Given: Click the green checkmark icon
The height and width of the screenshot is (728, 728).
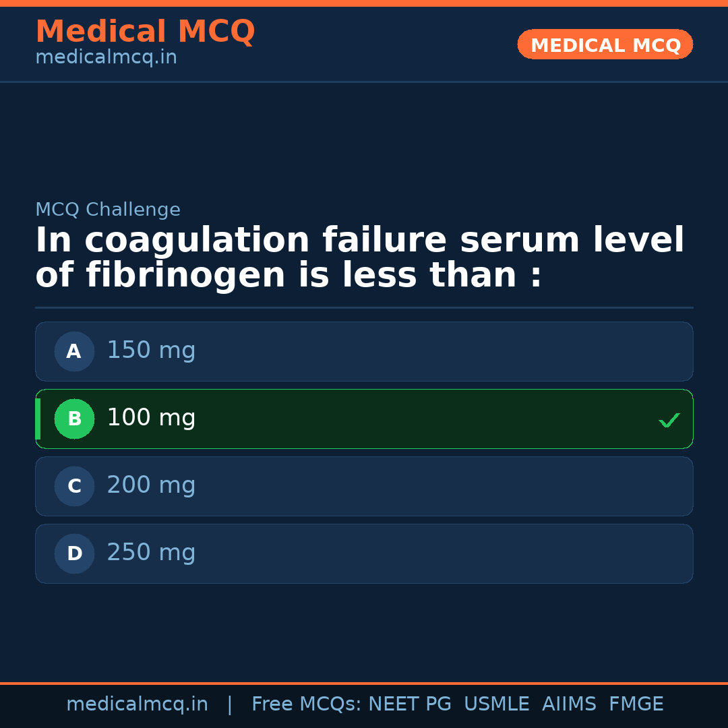Looking at the screenshot, I should click(669, 420).
